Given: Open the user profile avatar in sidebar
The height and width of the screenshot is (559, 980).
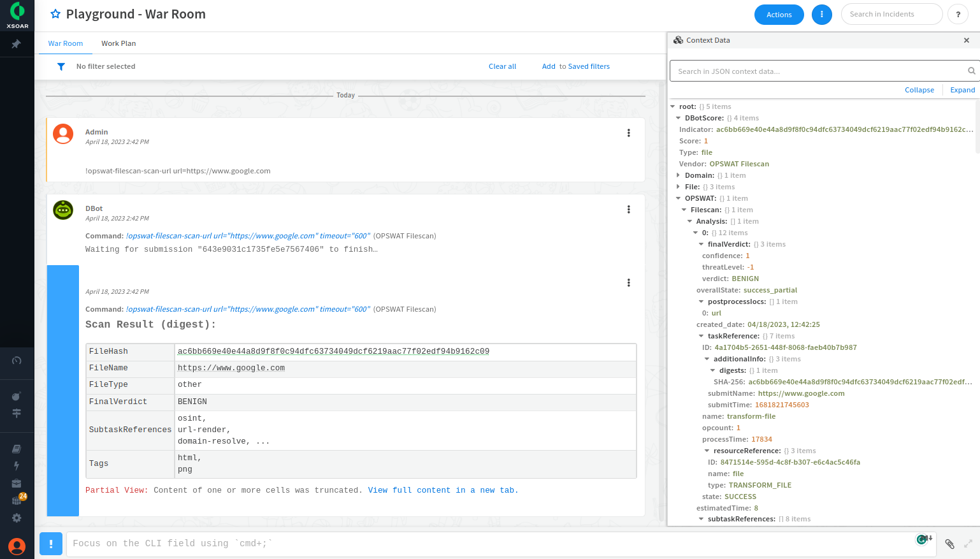Looking at the screenshot, I should [x=17, y=546].
